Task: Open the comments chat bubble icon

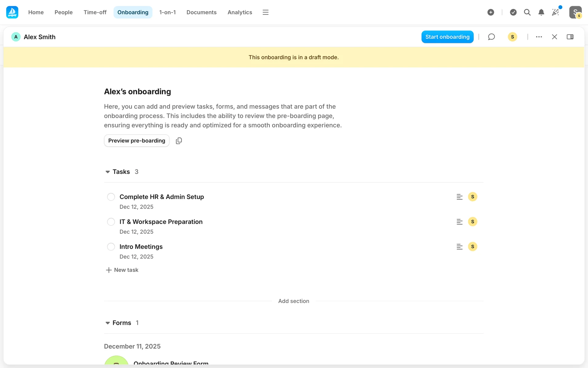Action: click(x=491, y=37)
